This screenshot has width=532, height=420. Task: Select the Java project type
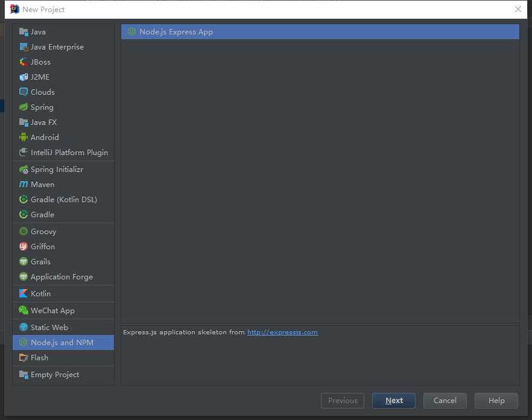click(37, 31)
